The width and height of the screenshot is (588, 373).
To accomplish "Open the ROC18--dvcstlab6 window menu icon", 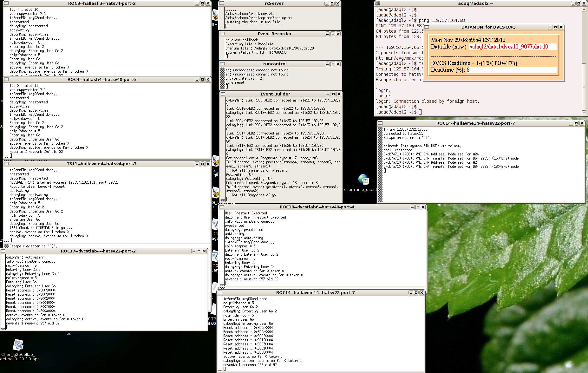I will 222,207.
